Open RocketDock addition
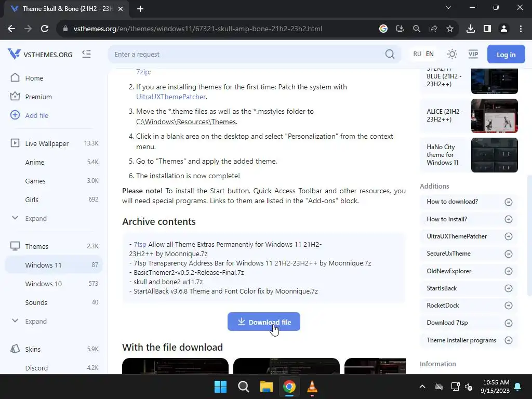532x399 pixels. (469, 305)
